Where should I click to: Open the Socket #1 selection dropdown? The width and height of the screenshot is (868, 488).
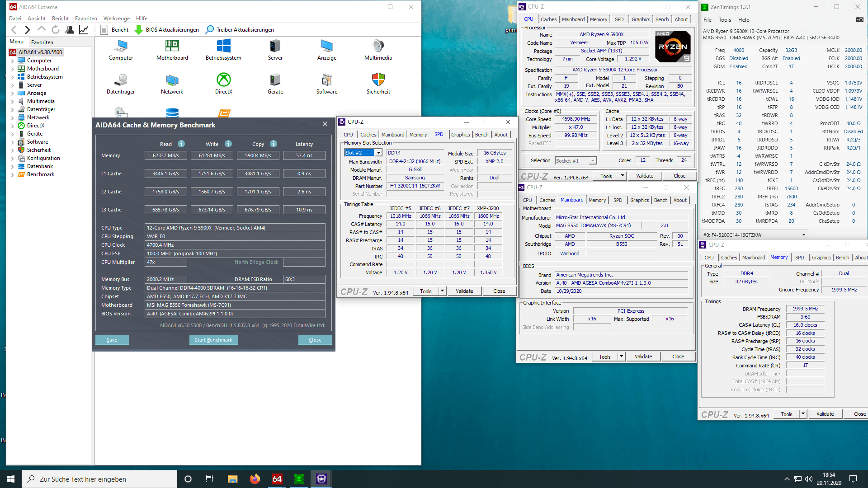576,160
